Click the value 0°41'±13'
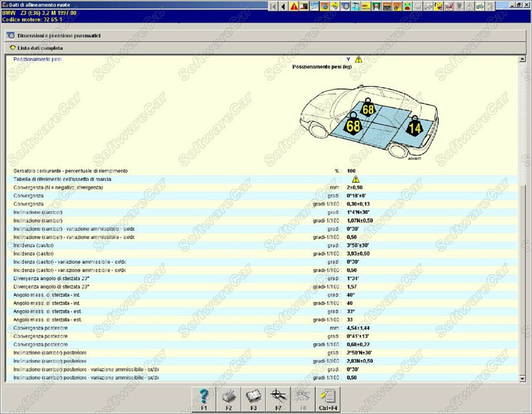Screen dimensions: 532x414 [358, 336]
